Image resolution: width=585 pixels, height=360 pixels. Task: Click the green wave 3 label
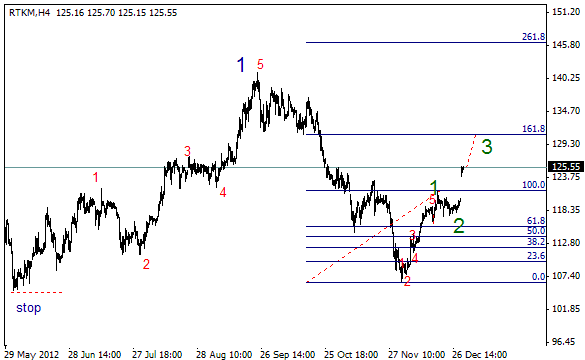point(487,147)
